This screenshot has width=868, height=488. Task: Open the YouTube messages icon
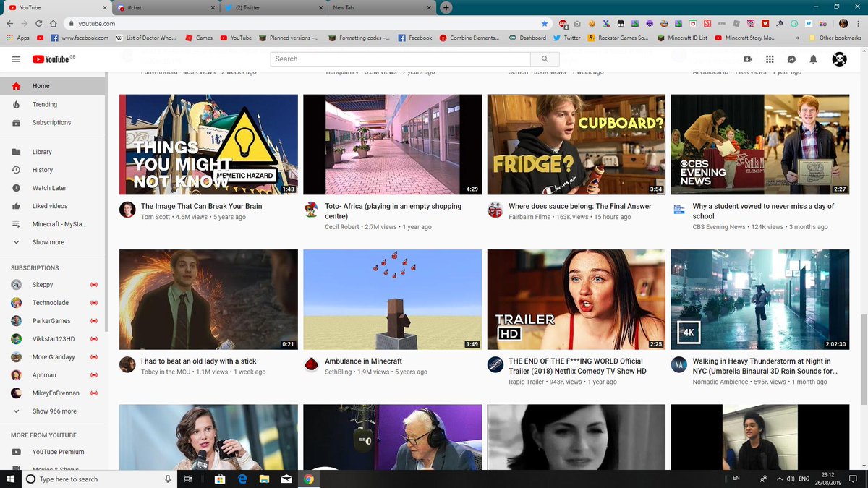tap(791, 59)
